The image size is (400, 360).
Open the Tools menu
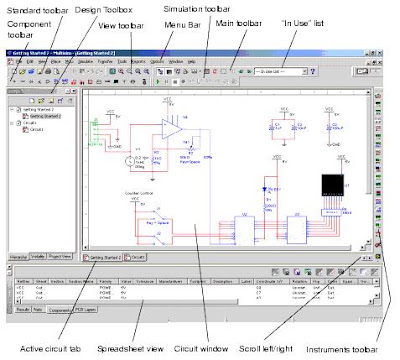[122, 62]
